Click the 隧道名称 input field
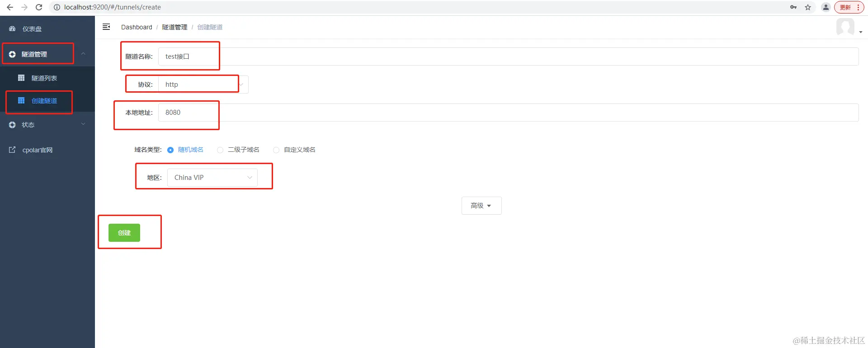 click(508, 56)
